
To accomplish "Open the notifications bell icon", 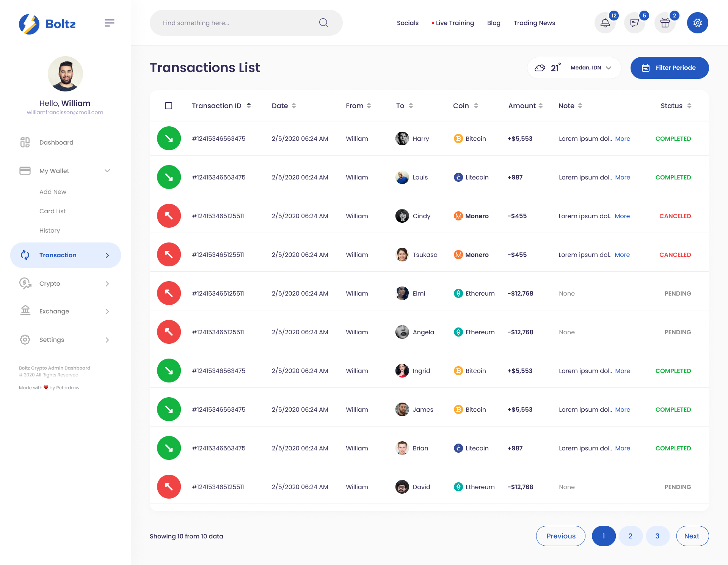I will pyautogui.click(x=605, y=23).
